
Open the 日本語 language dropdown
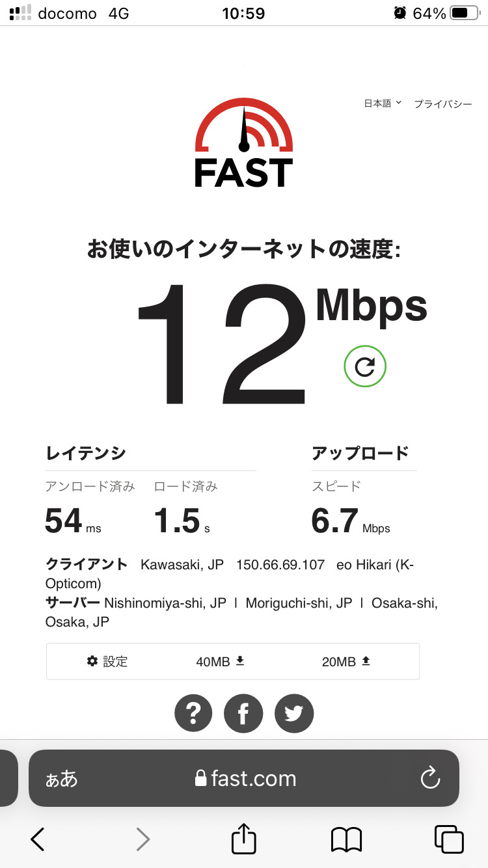[383, 103]
